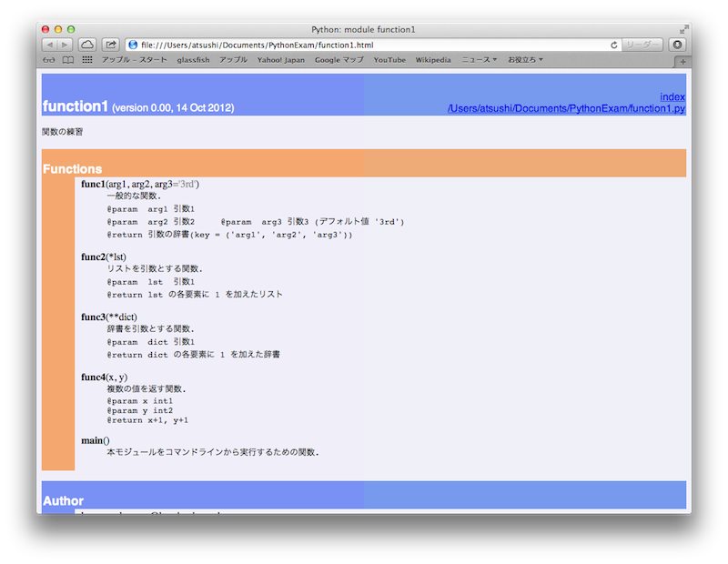This screenshot has height=564, width=728.
Task: Zoom the window with the green button
Action: pyautogui.click(x=72, y=29)
